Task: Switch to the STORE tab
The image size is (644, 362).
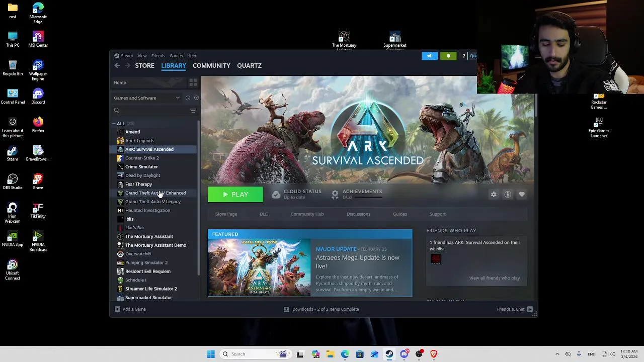Action: coord(144,65)
